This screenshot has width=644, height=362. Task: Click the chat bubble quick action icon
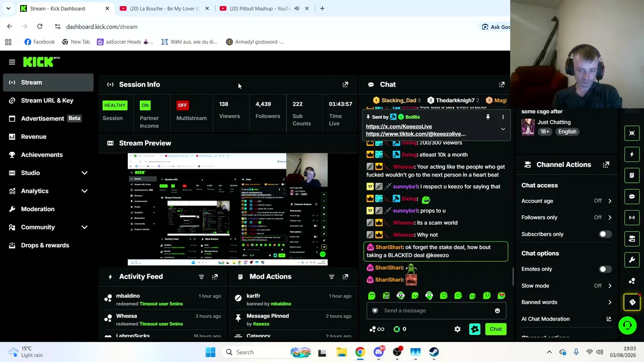click(x=632, y=197)
